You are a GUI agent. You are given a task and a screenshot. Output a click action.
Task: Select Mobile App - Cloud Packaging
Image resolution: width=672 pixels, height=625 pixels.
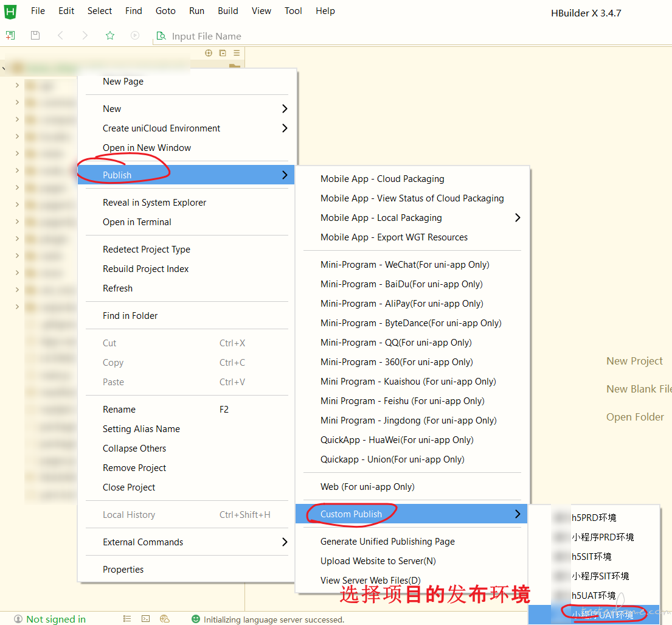click(x=383, y=179)
